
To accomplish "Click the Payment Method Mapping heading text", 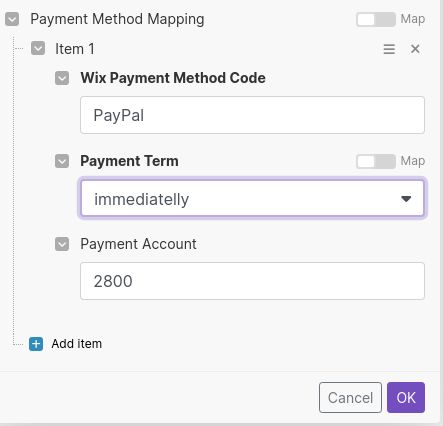I will pyautogui.click(x=117, y=19).
